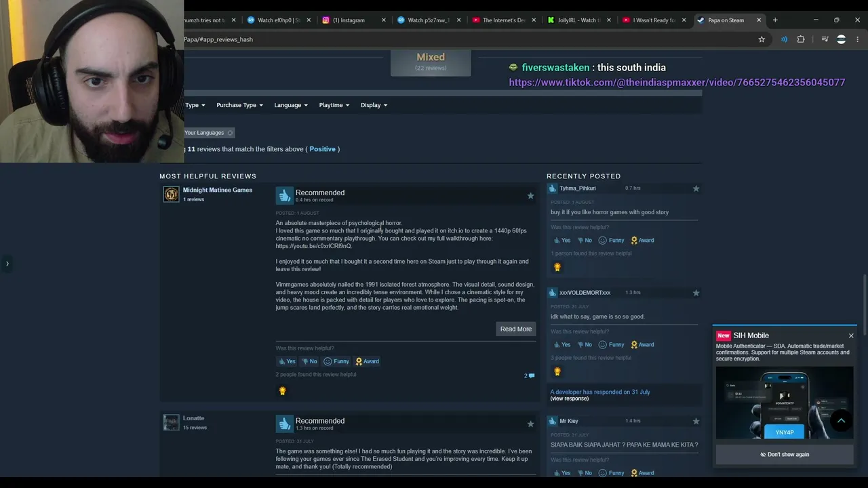The width and height of the screenshot is (868, 488).
Task: Dismiss the SIH Mobile popup
Action: 851,335
